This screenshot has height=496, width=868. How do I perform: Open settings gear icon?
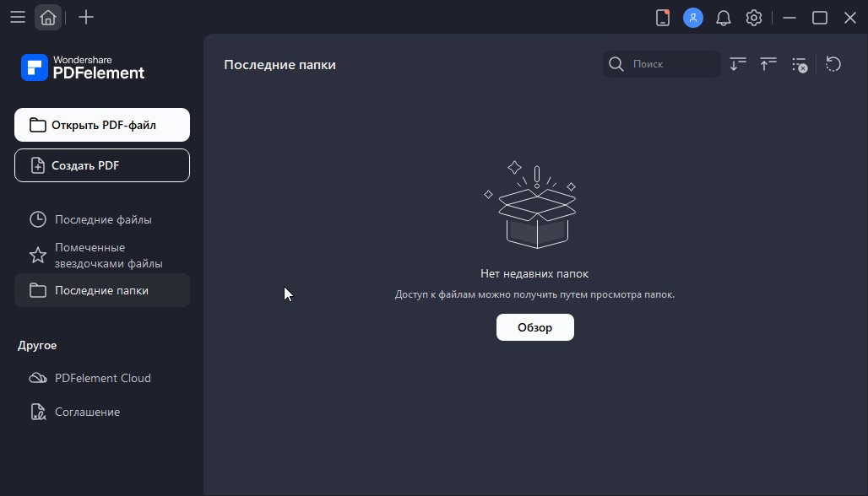(x=754, y=18)
